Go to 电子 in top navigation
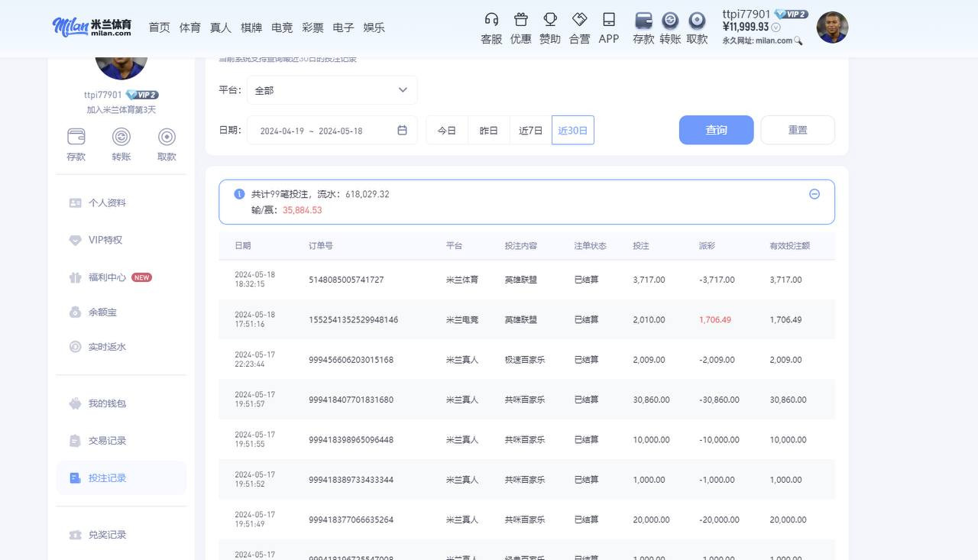Screen dimensions: 978x560 coord(344,28)
